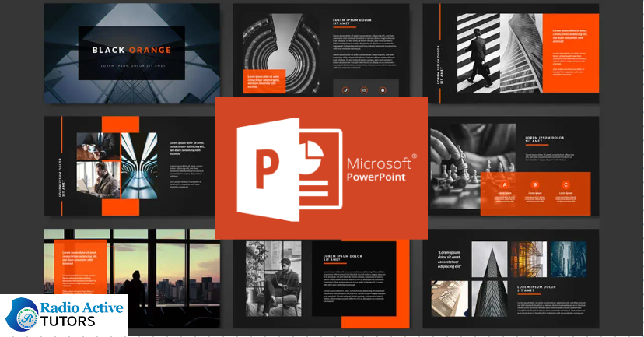Click the globe icon right of the mail icon
This screenshot has width=644, height=337.
(x=383, y=90)
